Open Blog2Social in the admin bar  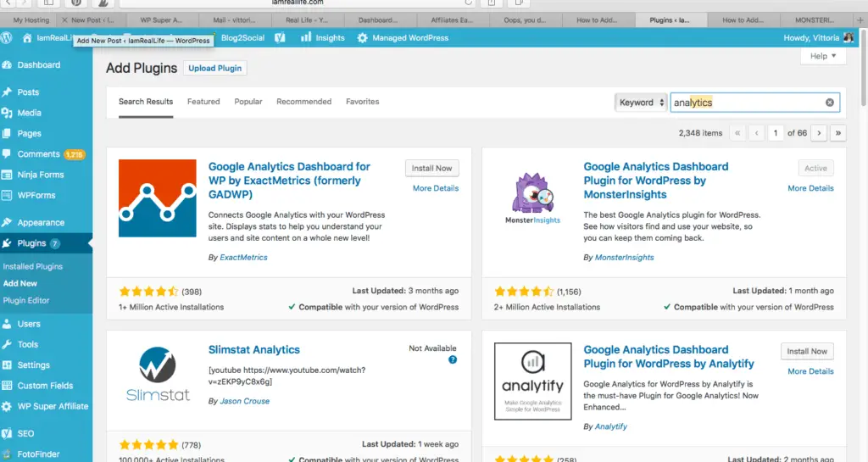click(x=242, y=37)
